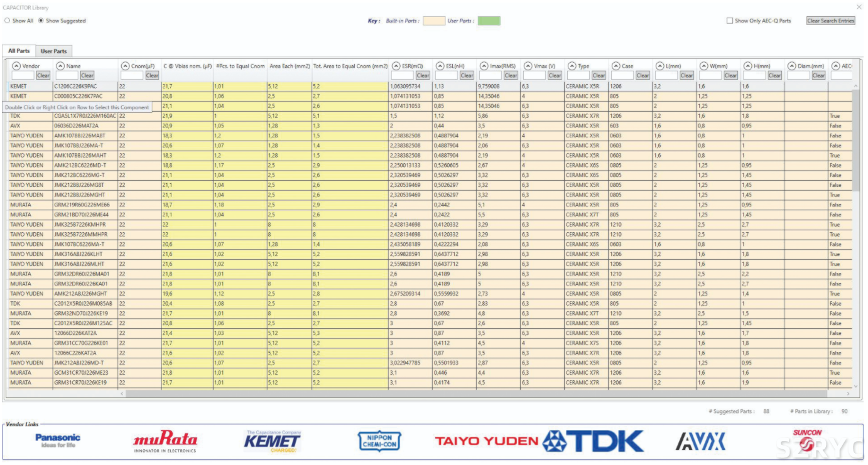Expand the Type column sort arrow
The width and height of the screenshot is (868, 465).
click(572, 66)
